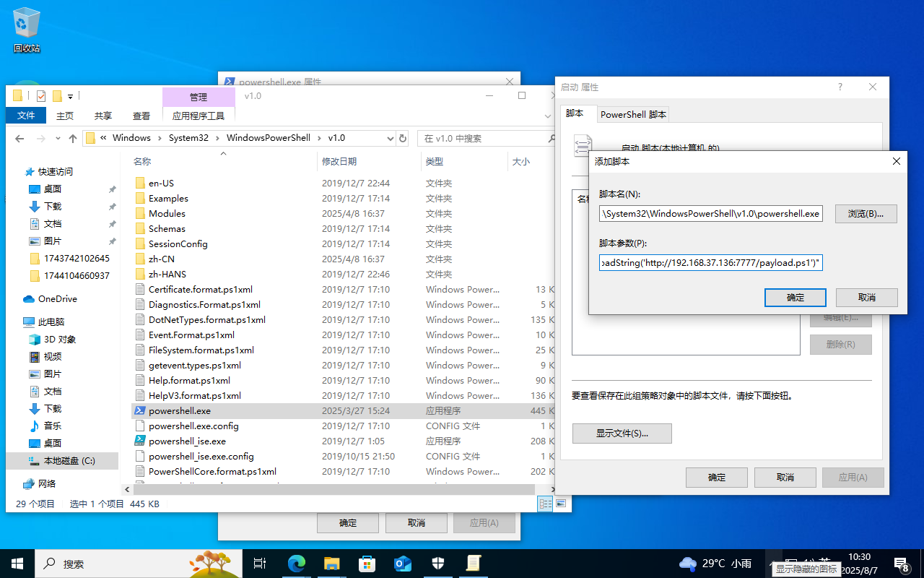This screenshot has height=578, width=924.
Task: Click 取消 in the 启动 属性 window
Action: click(x=785, y=477)
